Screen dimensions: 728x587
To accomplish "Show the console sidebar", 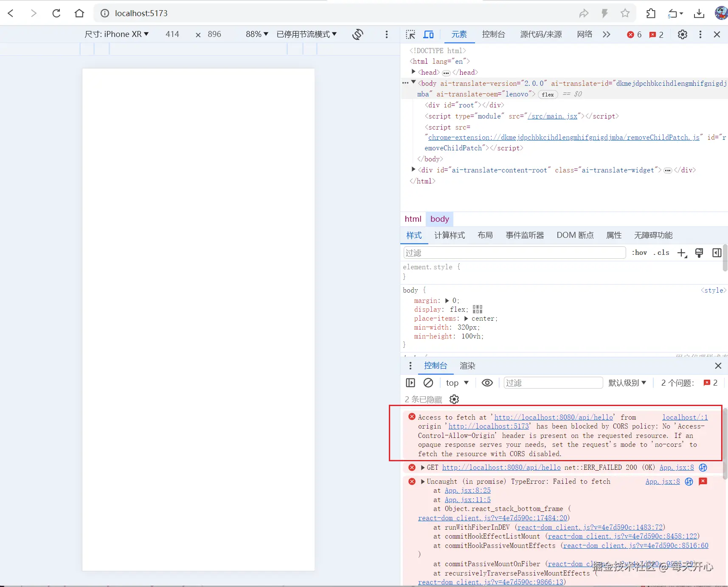I will tap(410, 383).
